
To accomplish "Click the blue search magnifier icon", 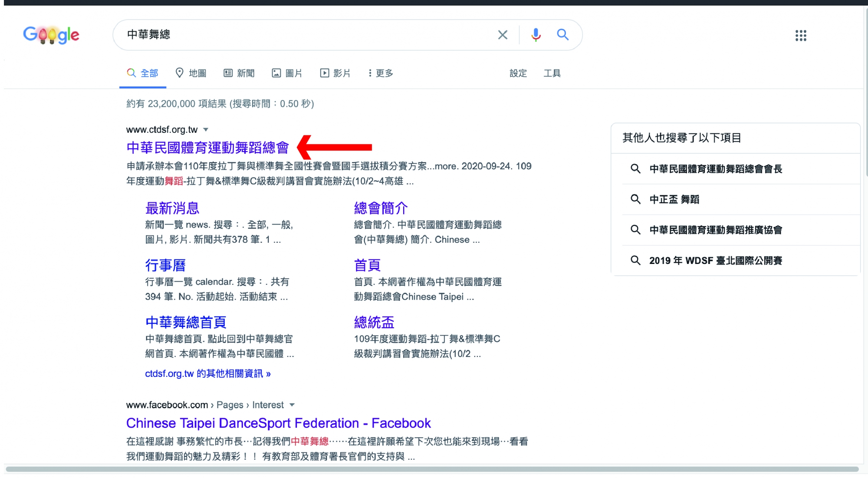I will (563, 35).
